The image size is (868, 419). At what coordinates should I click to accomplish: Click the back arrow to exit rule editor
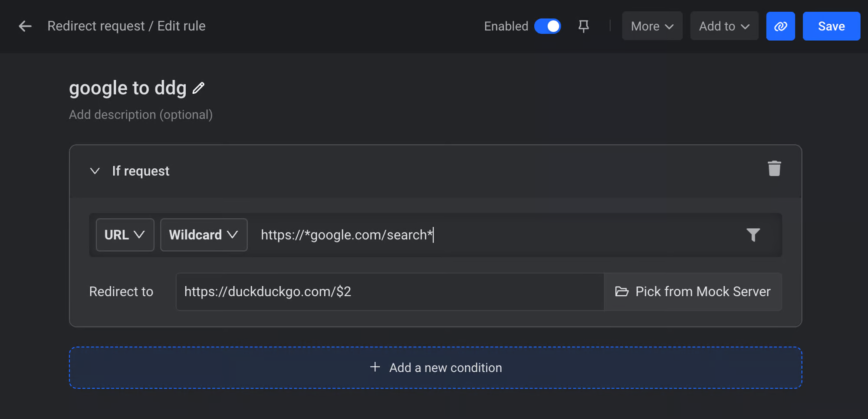pyautogui.click(x=25, y=26)
